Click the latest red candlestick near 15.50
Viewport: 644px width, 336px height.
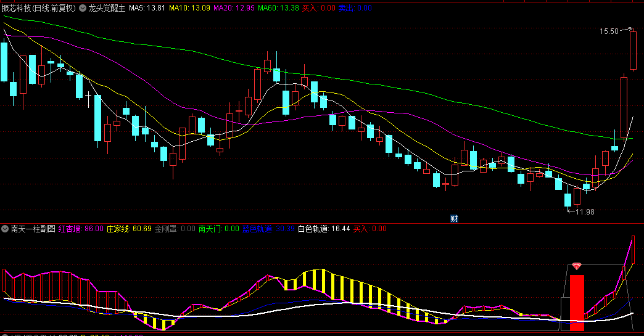click(x=633, y=51)
